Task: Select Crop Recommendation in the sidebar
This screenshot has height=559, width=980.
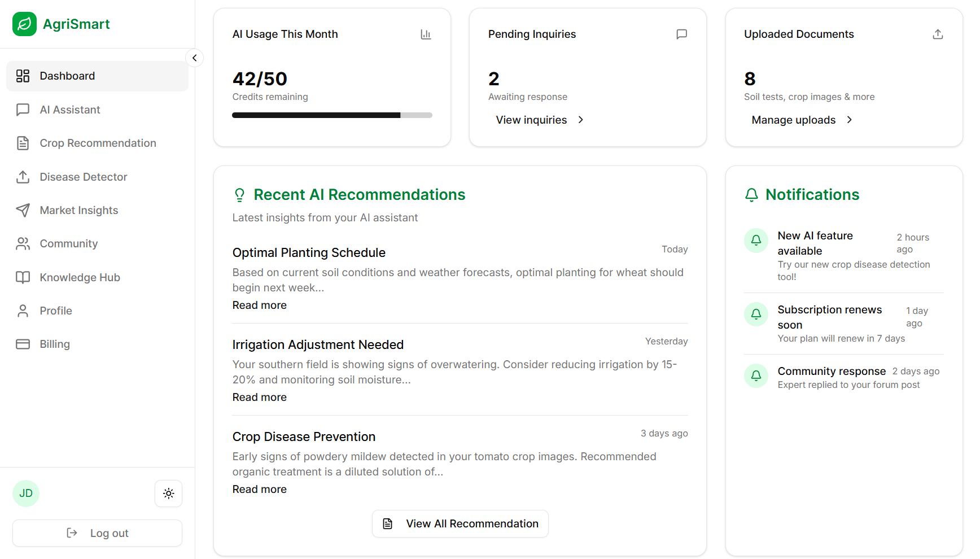Action: pos(98,143)
